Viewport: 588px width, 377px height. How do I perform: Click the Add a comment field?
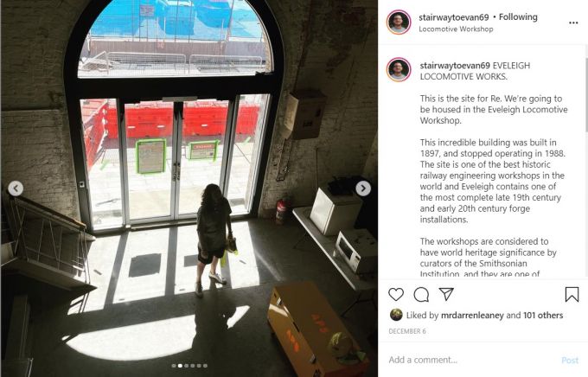(472, 360)
